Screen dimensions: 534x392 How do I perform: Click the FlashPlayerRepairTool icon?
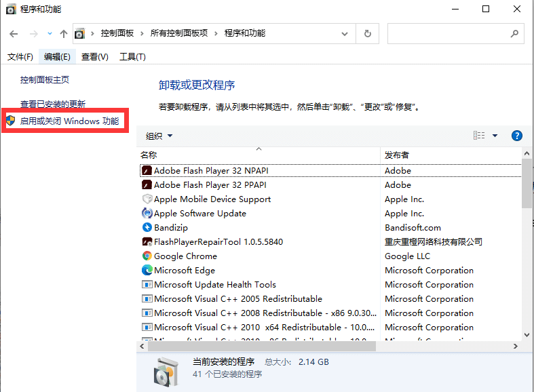click(x=147, y=241)
